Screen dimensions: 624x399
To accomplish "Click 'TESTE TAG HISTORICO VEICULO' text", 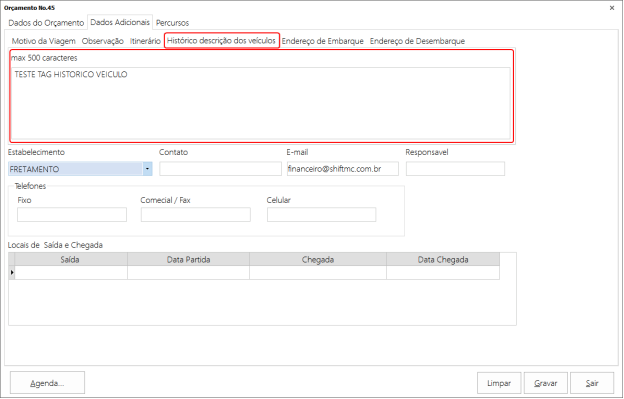I will click(x=71, y=74).
